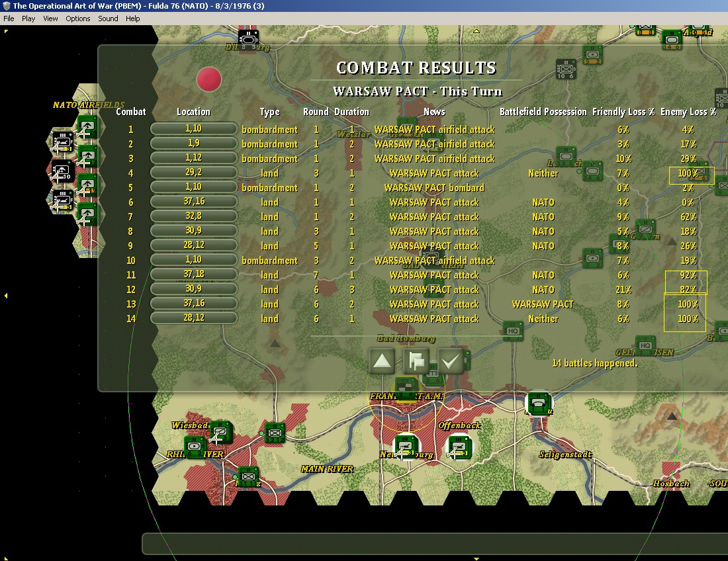
Task: Click the 92% enemy loss value
Action: click(x=688, y=275)
